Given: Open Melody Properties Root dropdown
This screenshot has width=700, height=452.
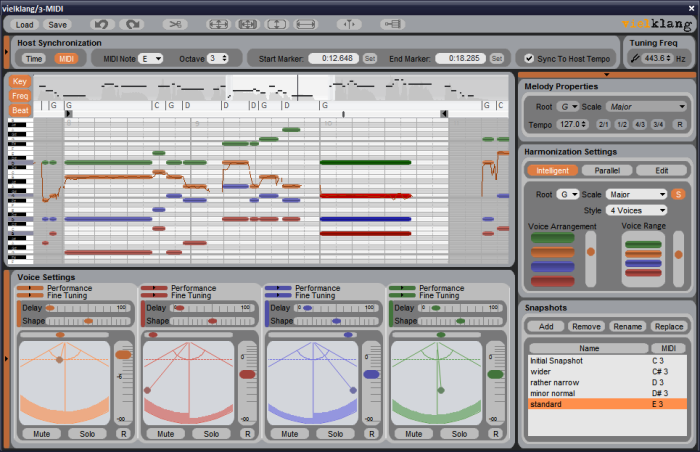Looking at the screenshot, I should 568,107.
